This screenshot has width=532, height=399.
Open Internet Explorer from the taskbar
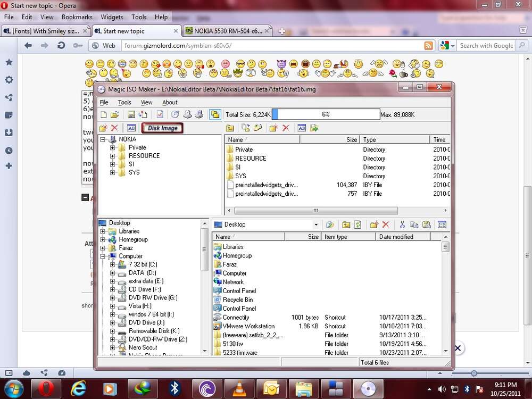pos(78,388)
